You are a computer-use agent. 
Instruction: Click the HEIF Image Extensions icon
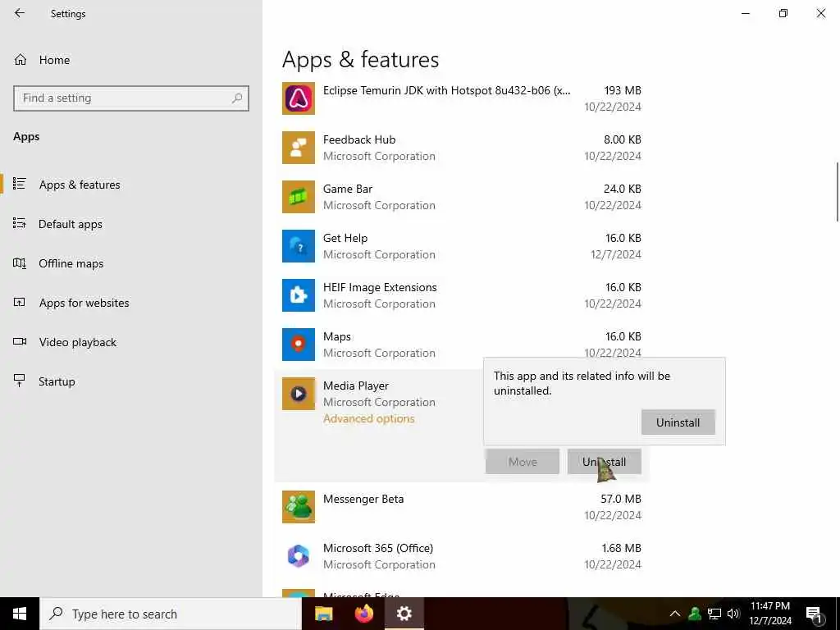pyautogui.click(x=299, y=295)
